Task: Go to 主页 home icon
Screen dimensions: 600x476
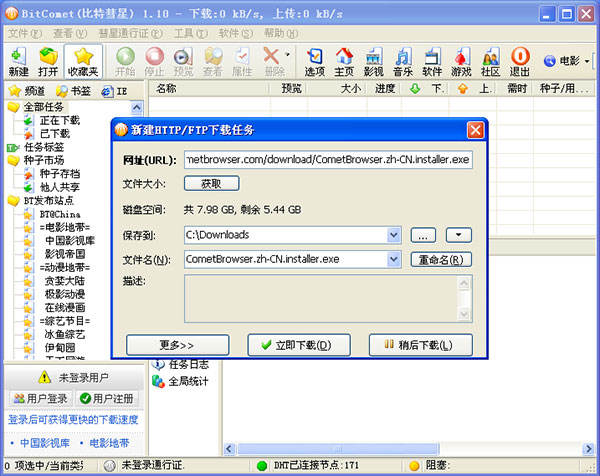Action: [x=344, y=61]
